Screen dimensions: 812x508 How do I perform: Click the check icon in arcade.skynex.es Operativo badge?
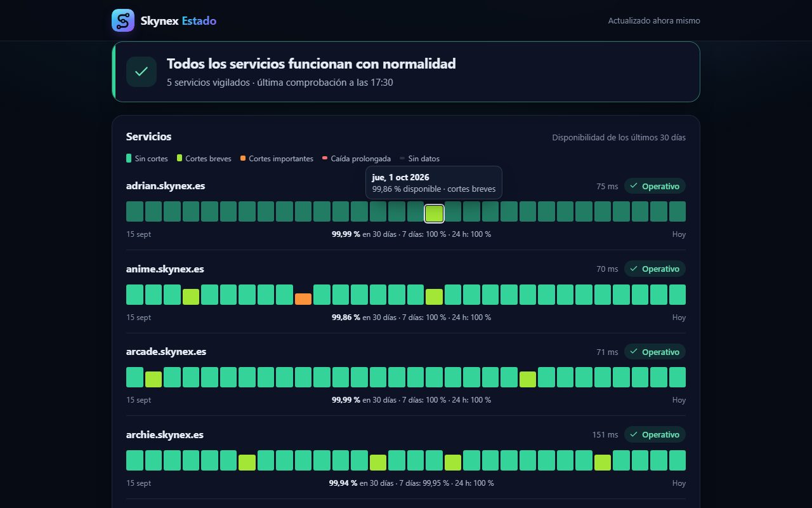[634, 352]
